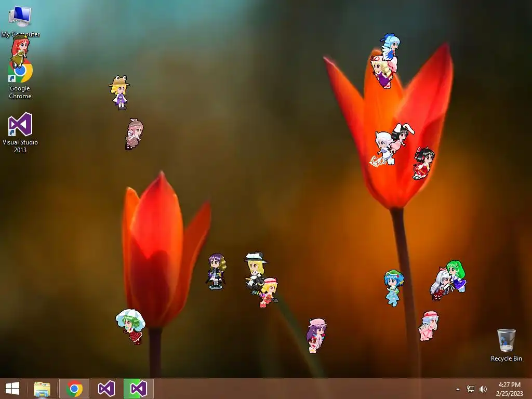Click the long silver-haired mascot in red pants
Screen dimensions: 532x399
(x=441, y=285)
